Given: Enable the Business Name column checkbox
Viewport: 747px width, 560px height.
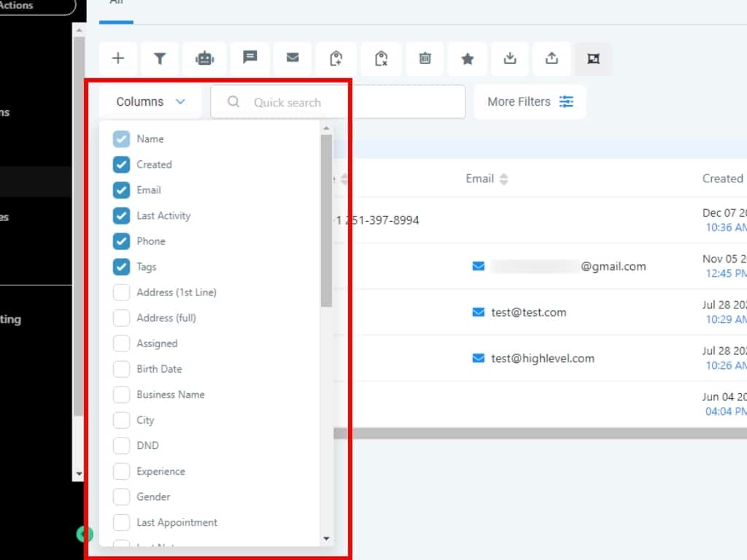Looking at the screenshot, I should tap(121, 394).
